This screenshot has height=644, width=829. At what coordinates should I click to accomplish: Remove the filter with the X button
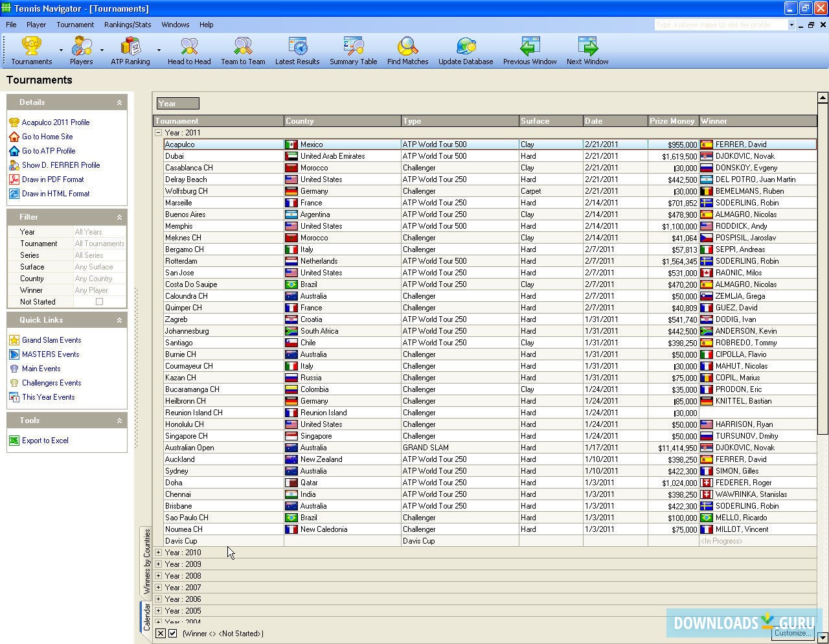tap(161, 634)
